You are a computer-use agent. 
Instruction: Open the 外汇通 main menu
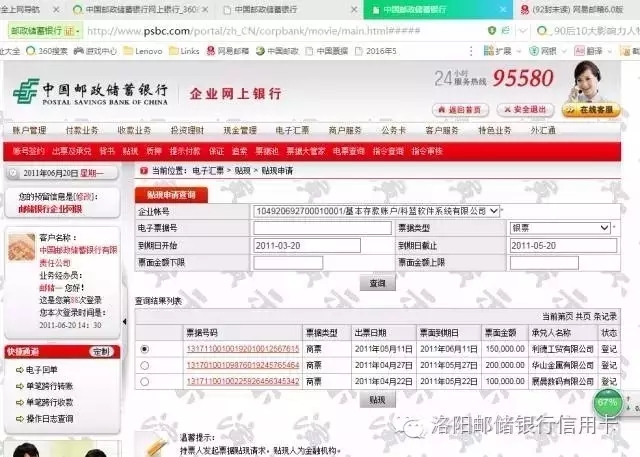543,131
